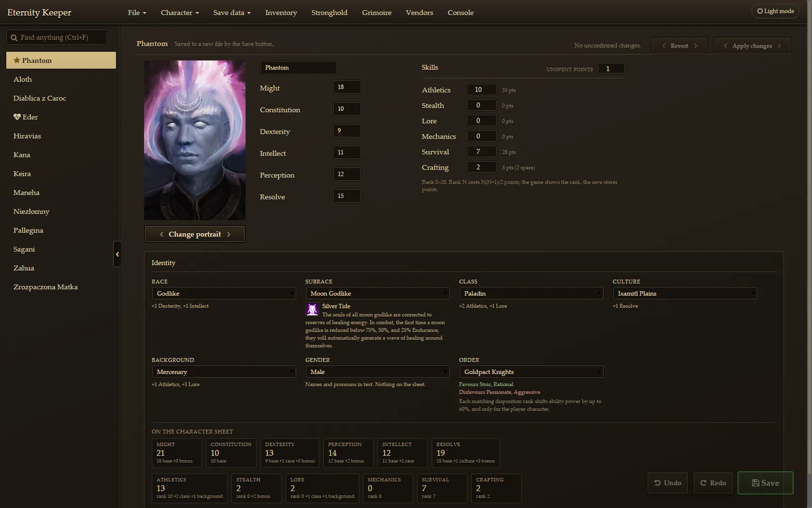Screen dimensions: 812x508
Task: Open the Gender dropdown showing Male
Action: (x=378, y=372)
